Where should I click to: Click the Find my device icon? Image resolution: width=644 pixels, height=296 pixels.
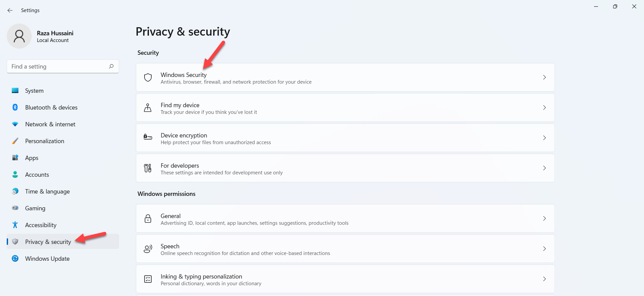(x=148, y=108)
